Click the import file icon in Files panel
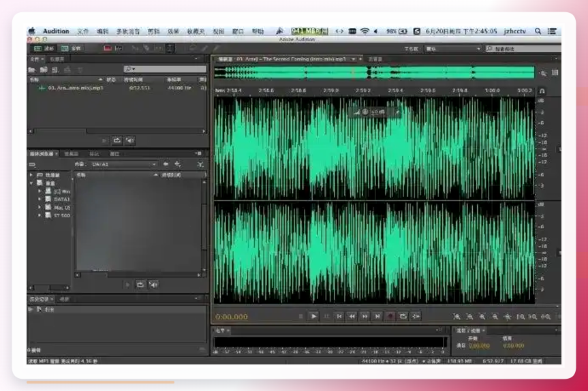The height and width of the screenshot is (391, 588). pos(44,69)
